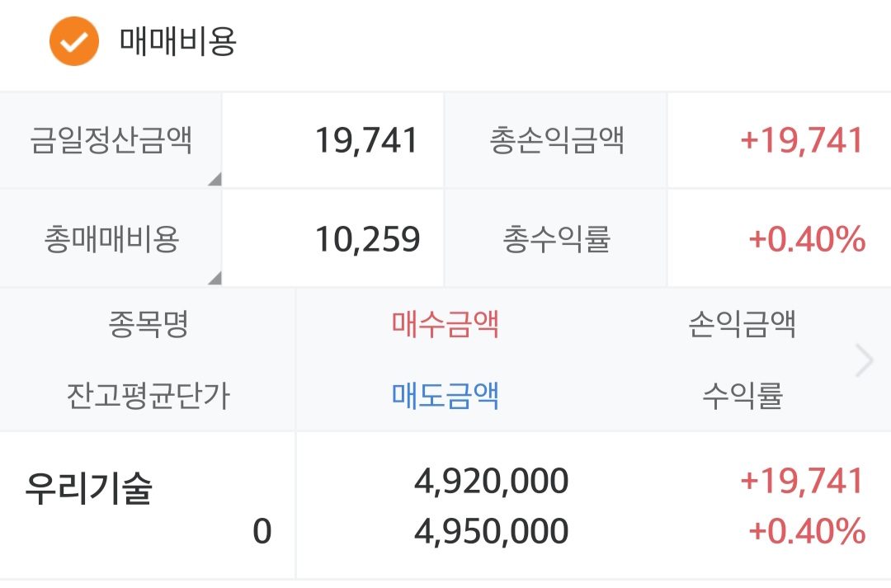Click the 총수익률 value +0.40%
Viewport: 891px width, 588px height.
[x=806, y=240]
